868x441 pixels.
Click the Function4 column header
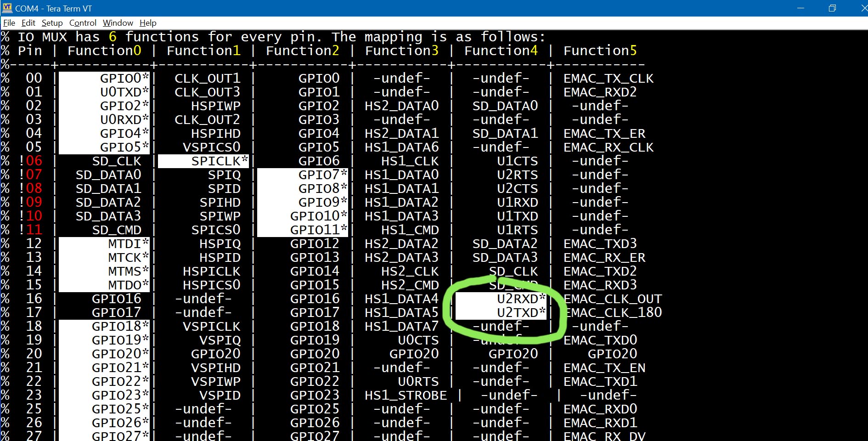pos(502,51)
